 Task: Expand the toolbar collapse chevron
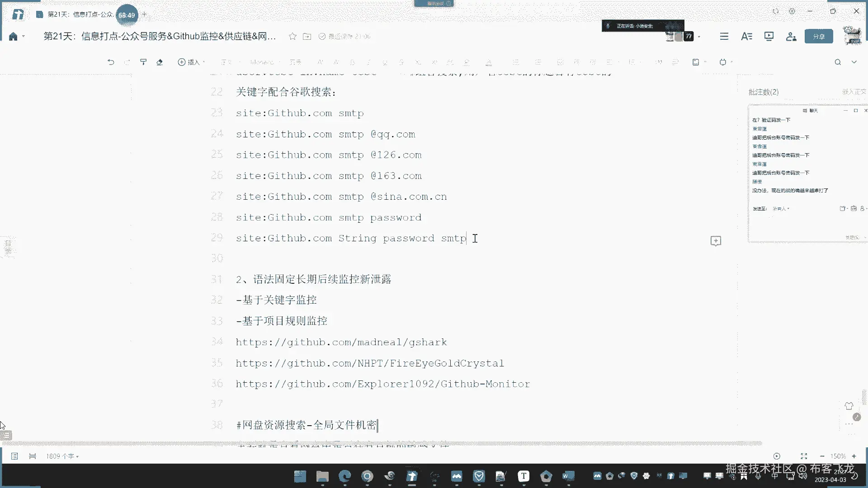click(x=854, y=62)
